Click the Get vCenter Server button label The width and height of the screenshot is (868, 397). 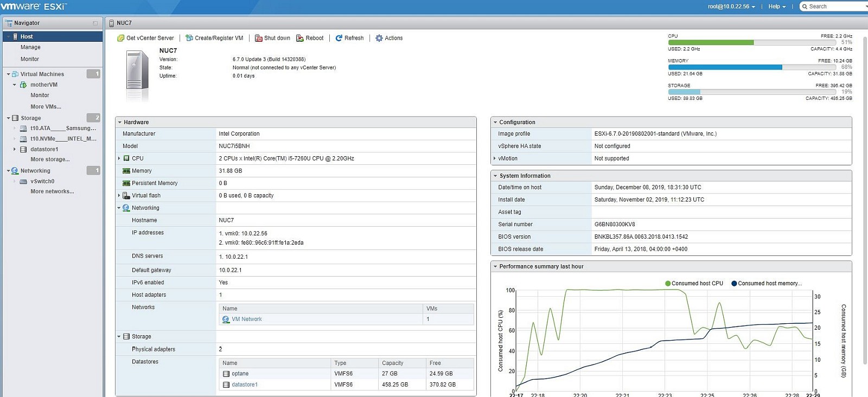150,38
